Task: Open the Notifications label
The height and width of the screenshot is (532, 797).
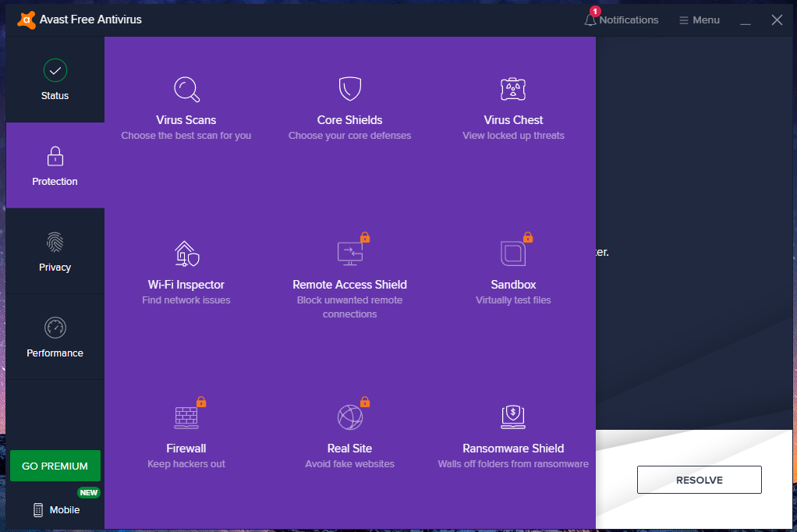Action: 629,20
